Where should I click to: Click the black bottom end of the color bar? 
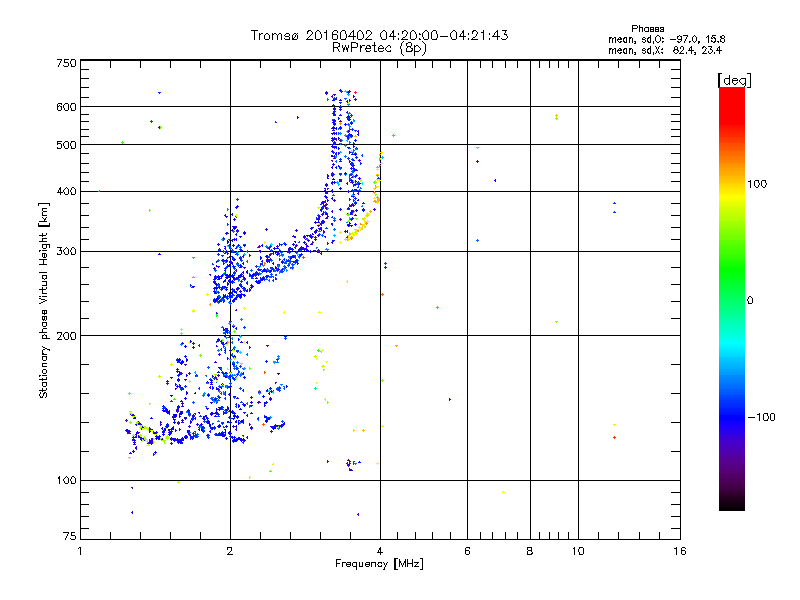tap(732, 505)
